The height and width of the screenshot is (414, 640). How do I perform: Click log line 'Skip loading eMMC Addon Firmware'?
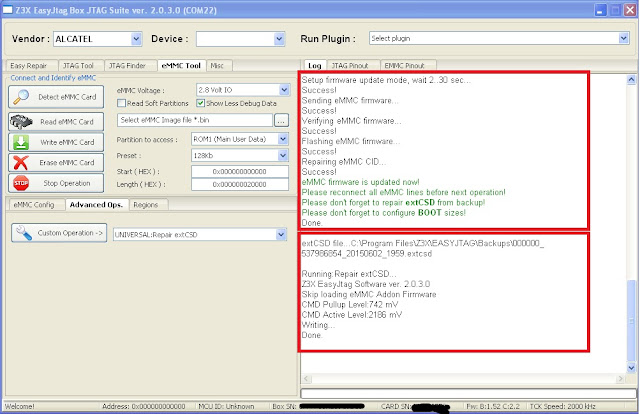click(x=369, y=294)
